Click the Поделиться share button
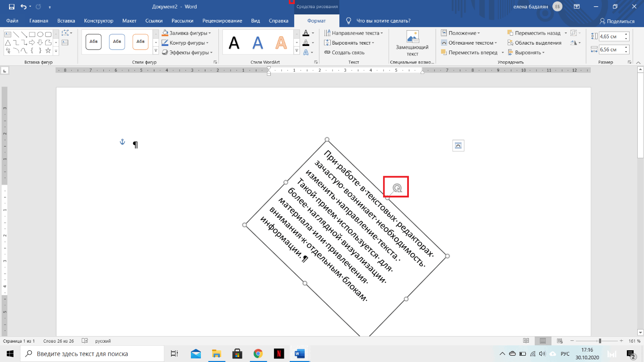The image size is (644, 362). [617, 21]
